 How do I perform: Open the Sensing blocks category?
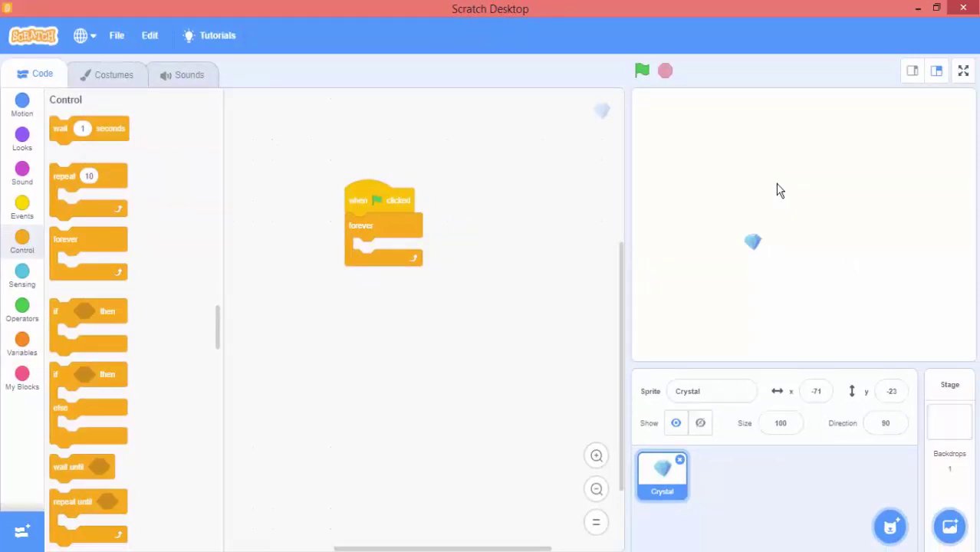click(22, 276)
